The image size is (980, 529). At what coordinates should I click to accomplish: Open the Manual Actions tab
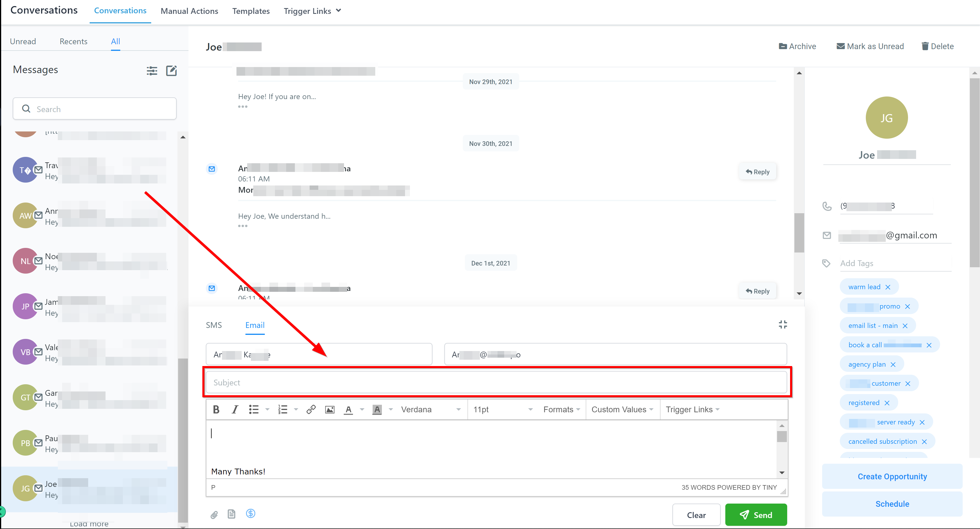tap(189, 11)
